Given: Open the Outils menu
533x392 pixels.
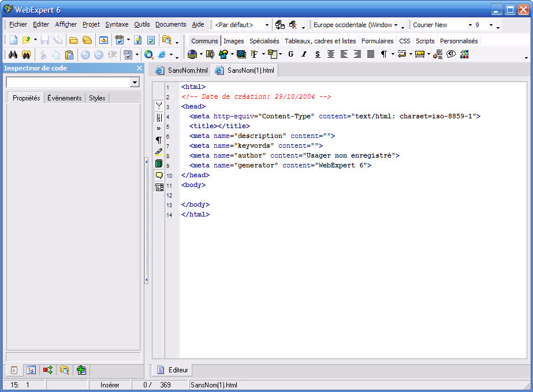Looking at the screenshot, I should click(x=141, y=24).
